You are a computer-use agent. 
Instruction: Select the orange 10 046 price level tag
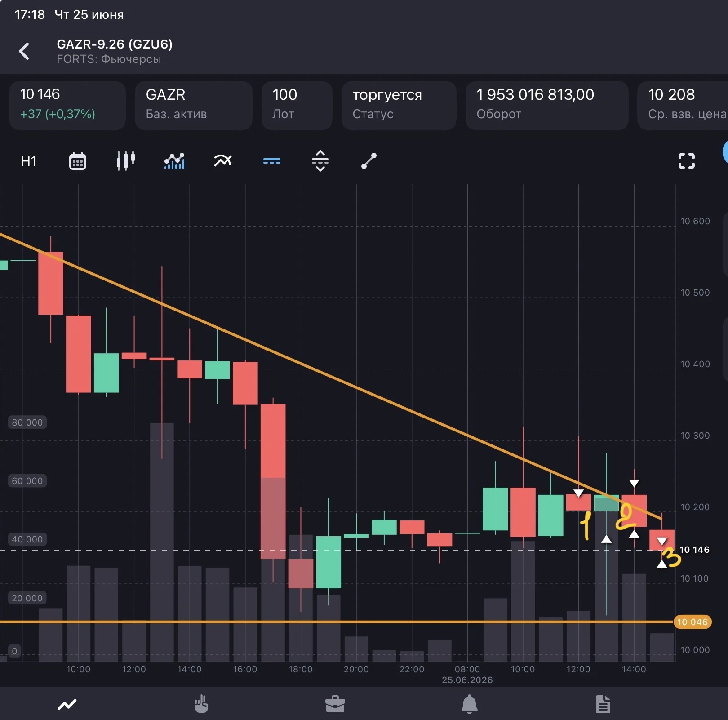[692, 622]
